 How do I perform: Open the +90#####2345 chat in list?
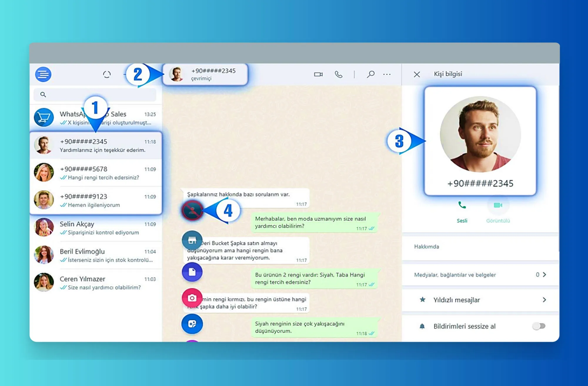tap(96, 145)
